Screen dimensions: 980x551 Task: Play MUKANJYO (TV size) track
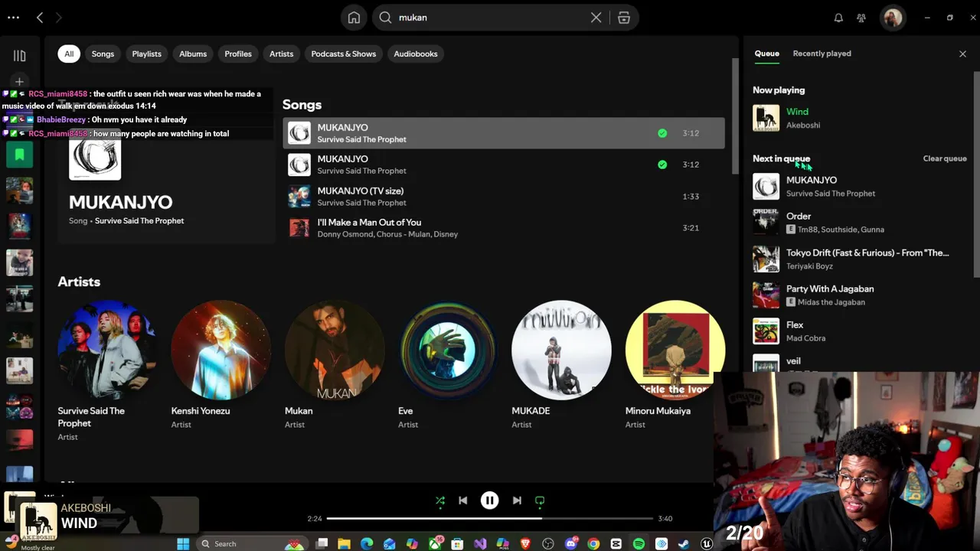pyautogui.click(x=503, y=197)
